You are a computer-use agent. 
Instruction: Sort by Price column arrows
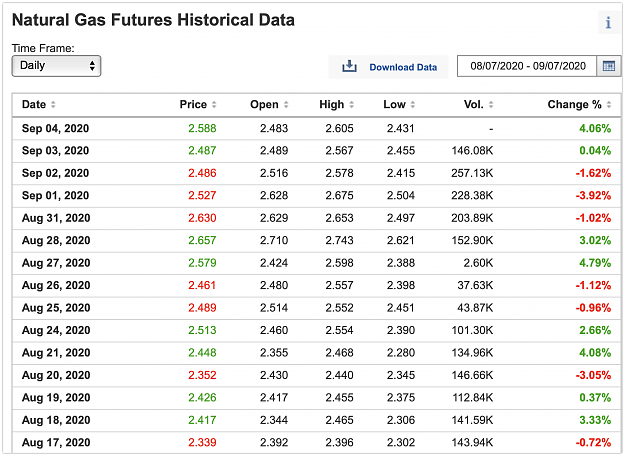point(214,104)
